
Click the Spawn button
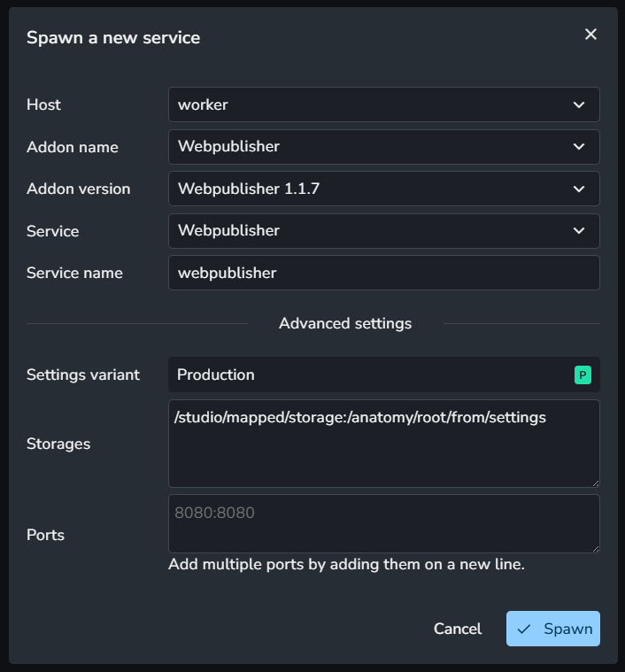553,629
